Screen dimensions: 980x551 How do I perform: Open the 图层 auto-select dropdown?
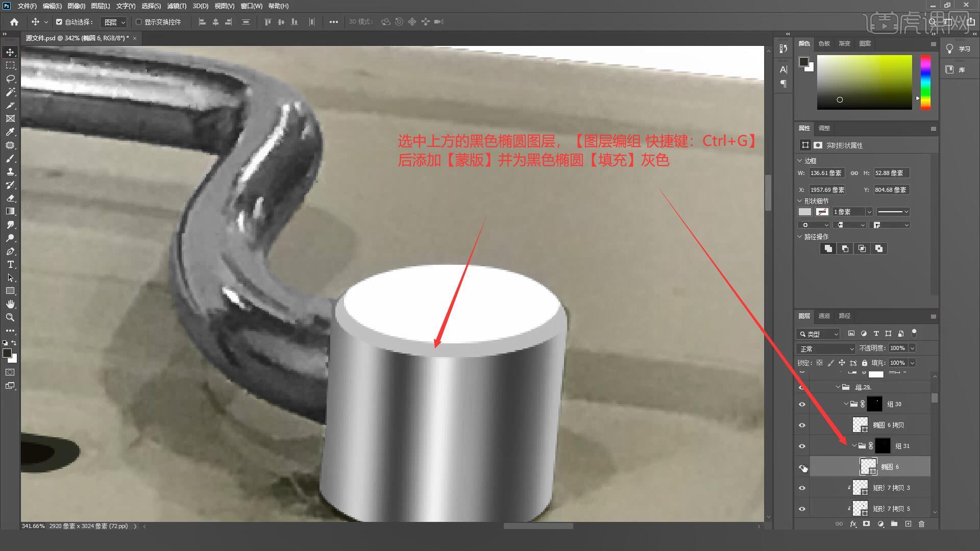[114, 22]
